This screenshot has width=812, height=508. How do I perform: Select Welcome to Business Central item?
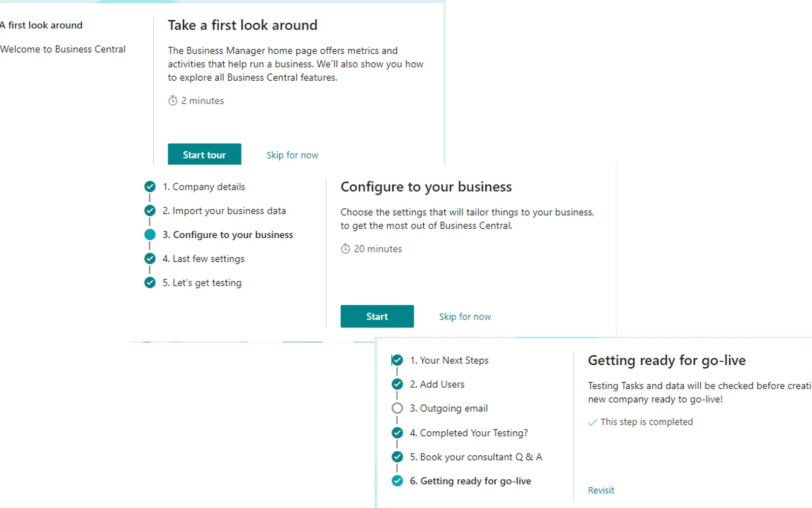(63, 49)
